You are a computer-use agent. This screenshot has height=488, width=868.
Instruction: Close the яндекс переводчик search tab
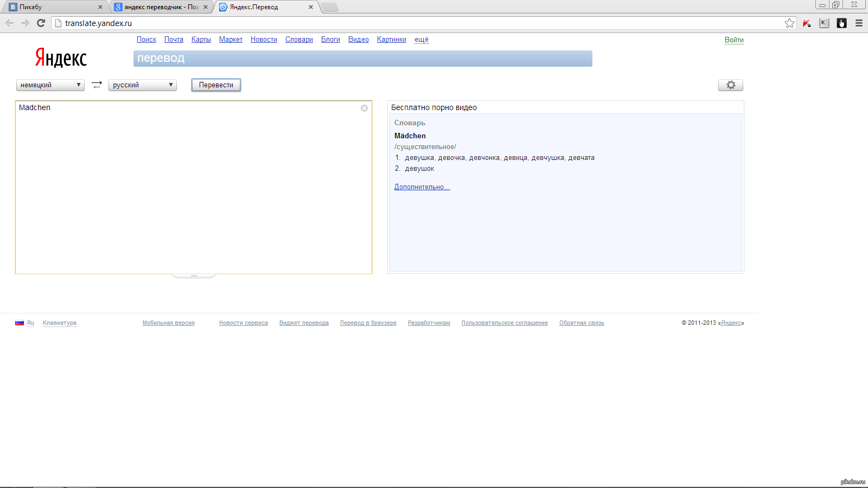[x=206, y=7]
